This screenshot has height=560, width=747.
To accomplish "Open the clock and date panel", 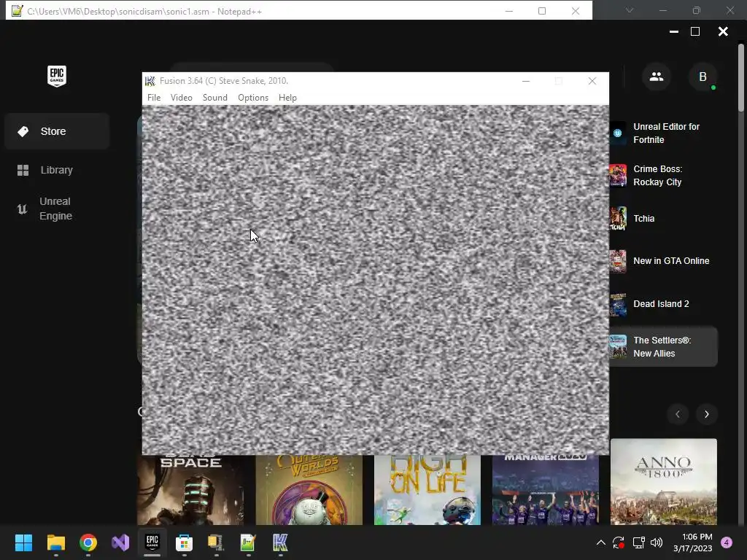I will (692, 542).
